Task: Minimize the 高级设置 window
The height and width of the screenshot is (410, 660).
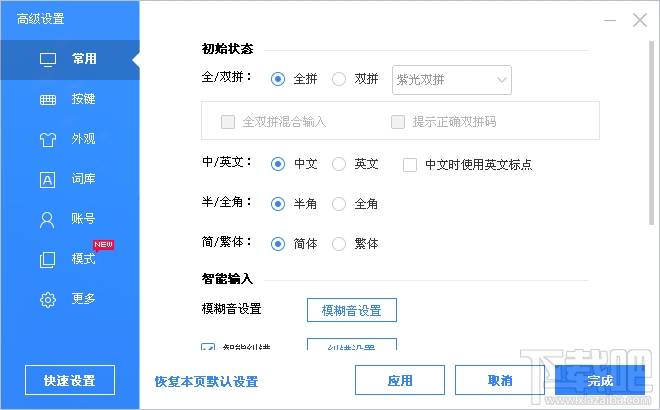Action: (x=610, y=20)
